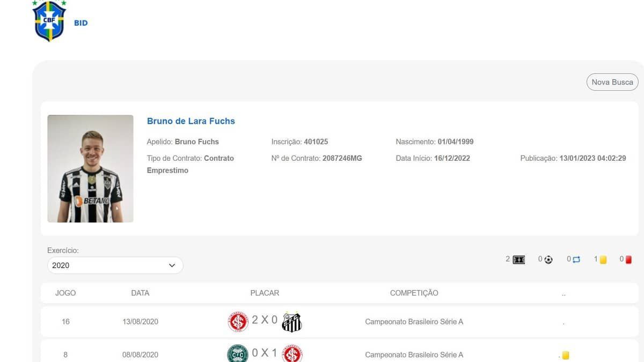Click Internacional crest in the 08/08/2020 row
This screenshot has height=362, width=644.
tap(292, 354)
